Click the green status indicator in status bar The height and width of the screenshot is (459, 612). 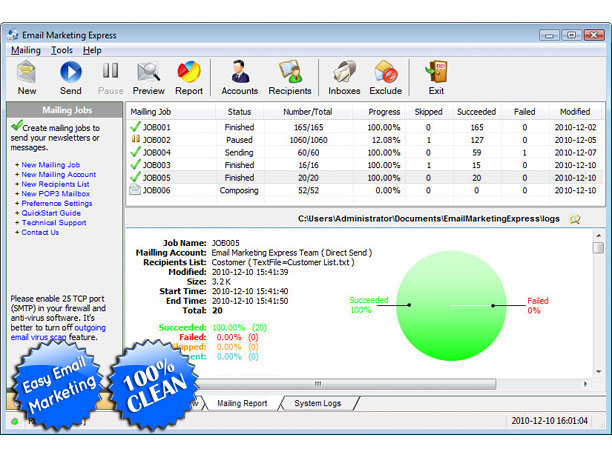[15, 422]
